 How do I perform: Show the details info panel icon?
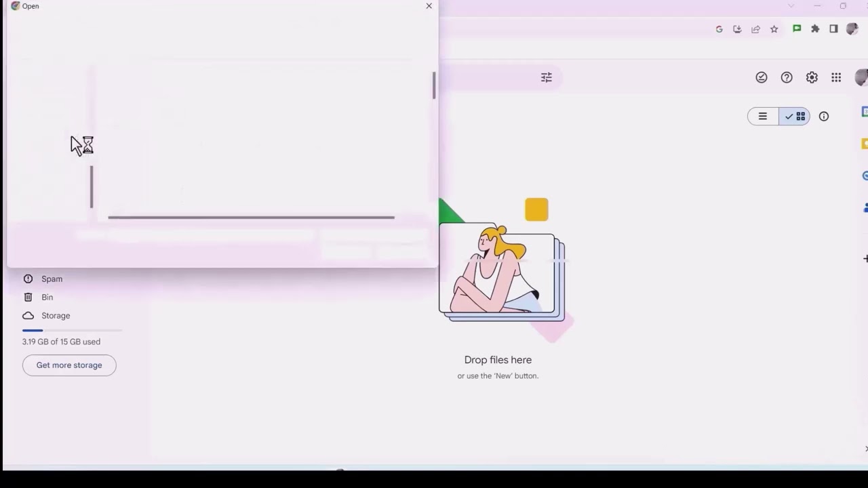[x=824, y=117]
